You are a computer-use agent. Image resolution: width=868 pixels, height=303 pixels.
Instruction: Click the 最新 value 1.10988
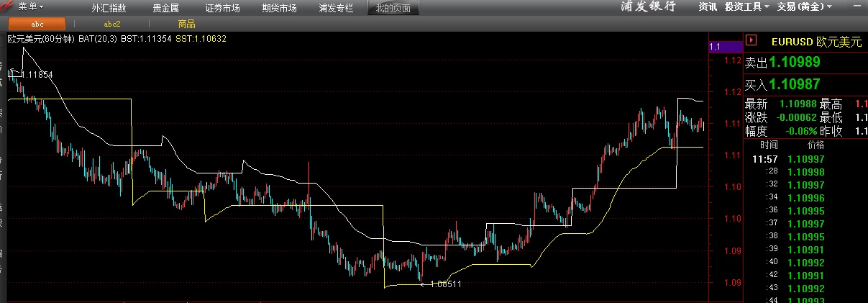pos(798,104)
